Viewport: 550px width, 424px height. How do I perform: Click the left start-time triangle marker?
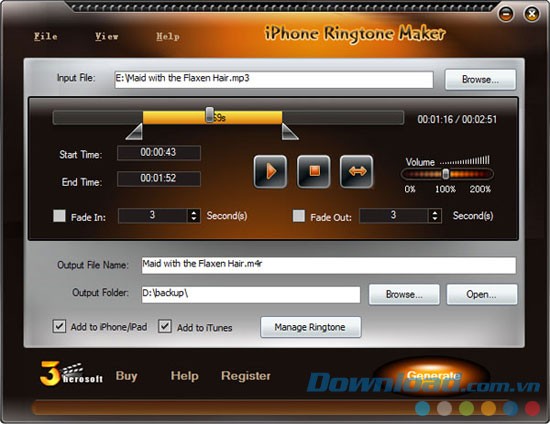pyautogui.click(x=134, y=132)
